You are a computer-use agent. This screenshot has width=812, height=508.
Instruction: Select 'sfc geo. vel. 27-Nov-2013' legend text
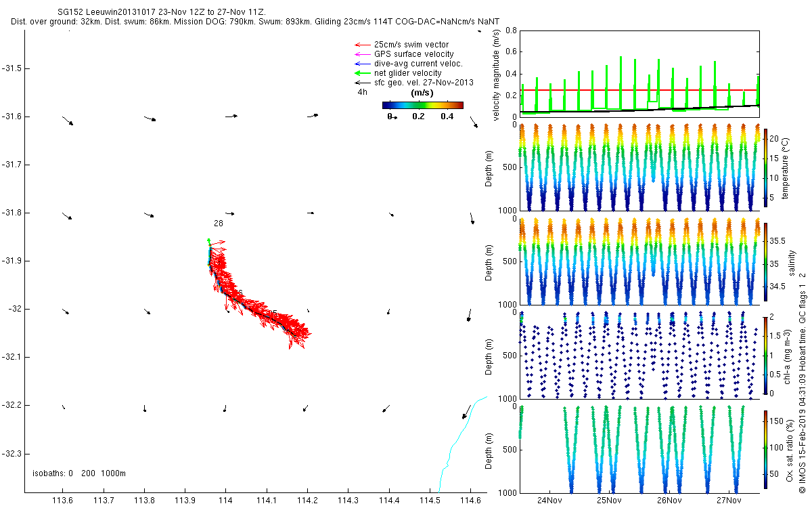(424, 83)
